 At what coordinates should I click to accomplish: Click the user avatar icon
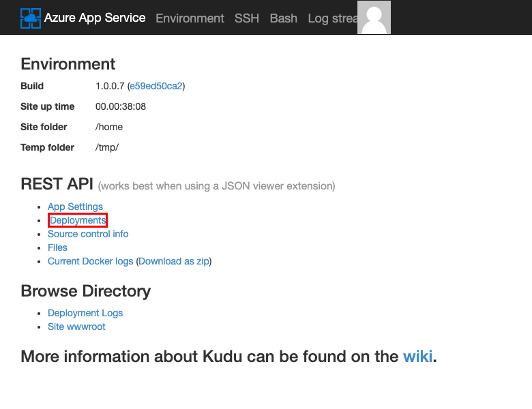(x=374, y=18)
